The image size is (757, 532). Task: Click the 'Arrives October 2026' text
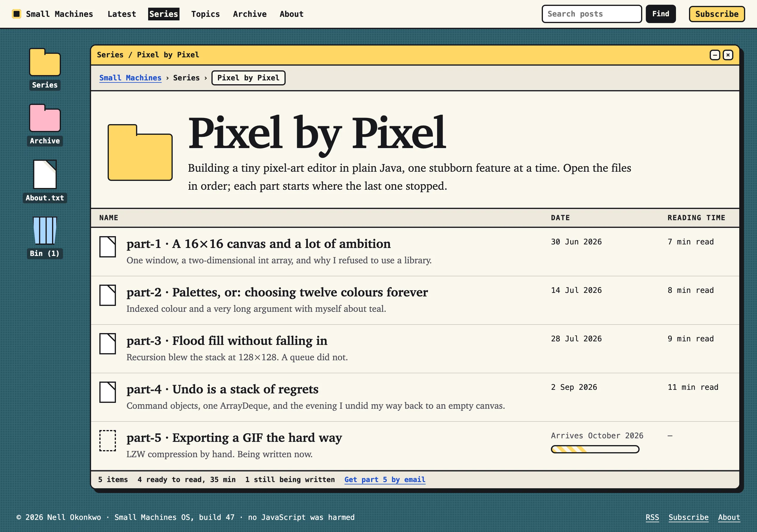[597, 435]
